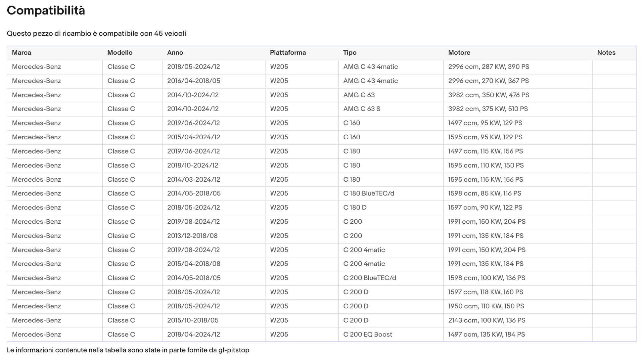Select the AMG C 43 4matic 390 PS row

pyautogui.click(x=322, y=67)
